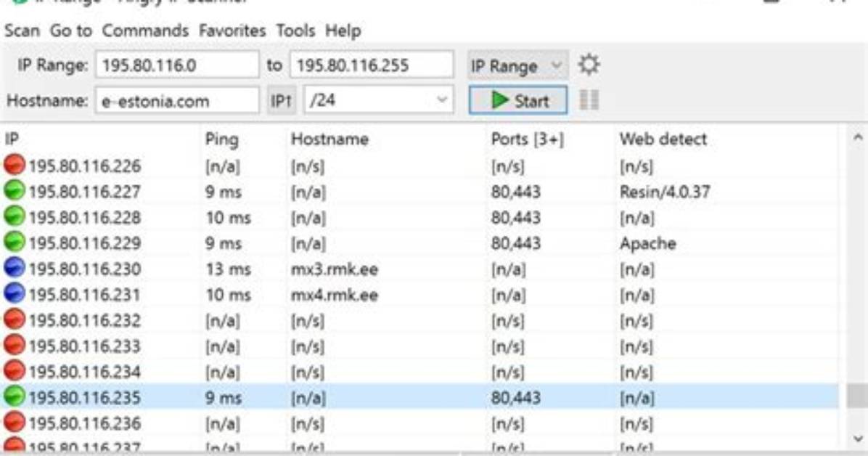This screenshot has width=868, height=456.
Task: Click blue status icon of 195.80.116.230
Action: [x=15, y=268]
